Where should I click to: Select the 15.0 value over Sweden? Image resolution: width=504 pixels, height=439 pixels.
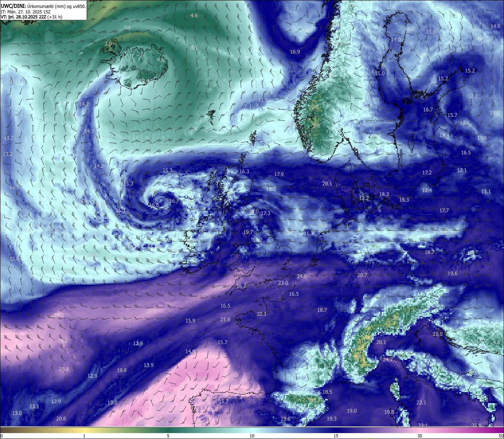tap(380, 74)
